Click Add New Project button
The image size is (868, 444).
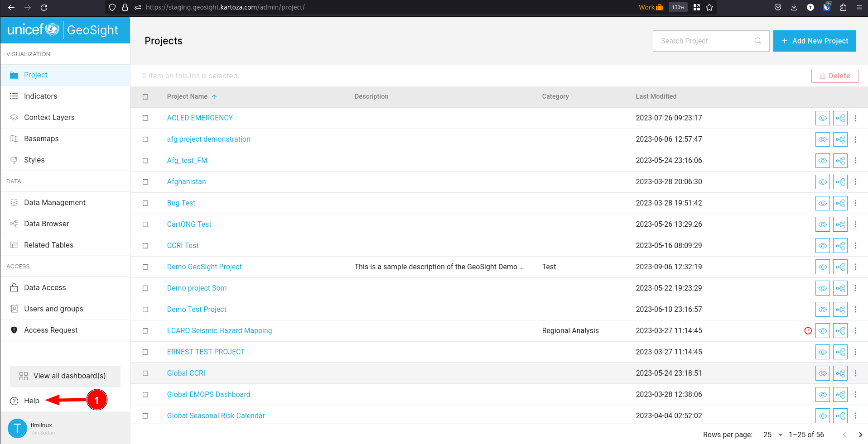pos(815,41)
